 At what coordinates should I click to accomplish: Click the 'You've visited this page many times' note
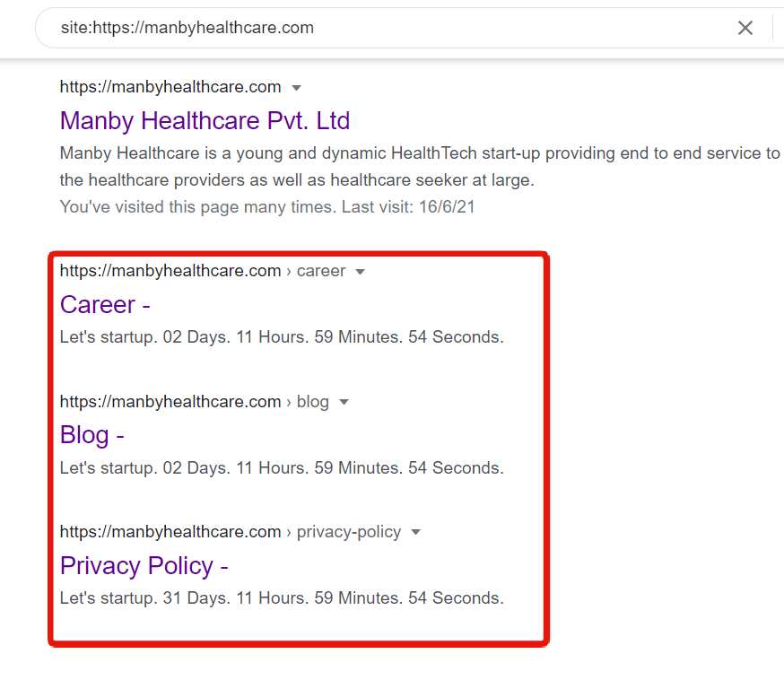267,207
